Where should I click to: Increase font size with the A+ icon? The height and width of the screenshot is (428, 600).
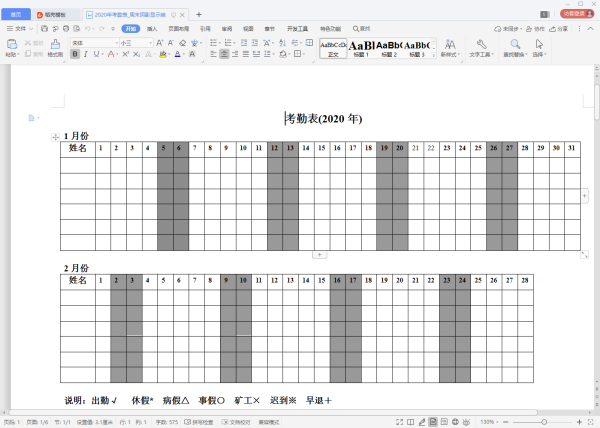(160, 43)
